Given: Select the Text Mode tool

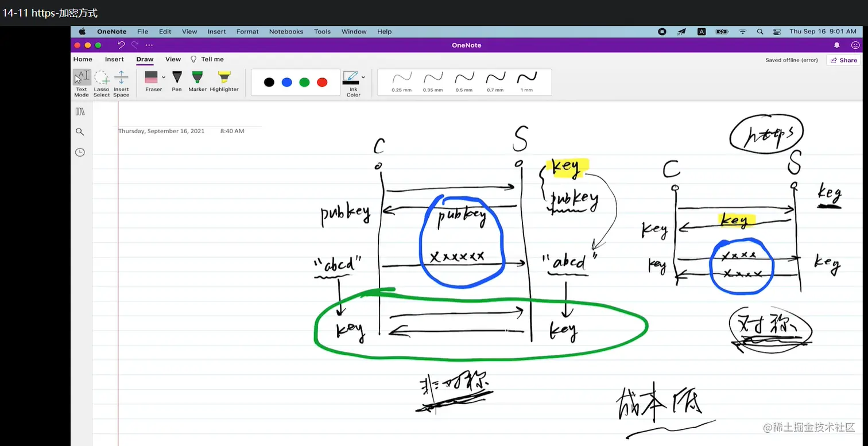Looking at the screenshot, I should (82, 83).
